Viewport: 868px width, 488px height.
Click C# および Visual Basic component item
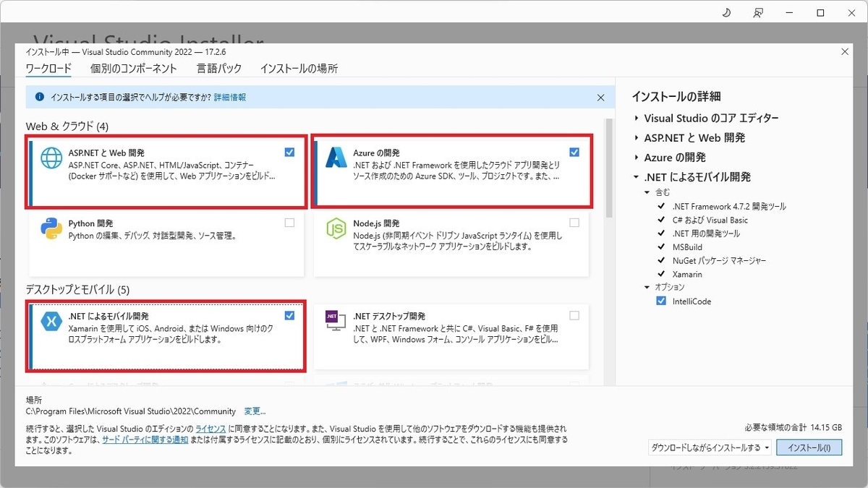pyautogui.click(x=710, y=220)
